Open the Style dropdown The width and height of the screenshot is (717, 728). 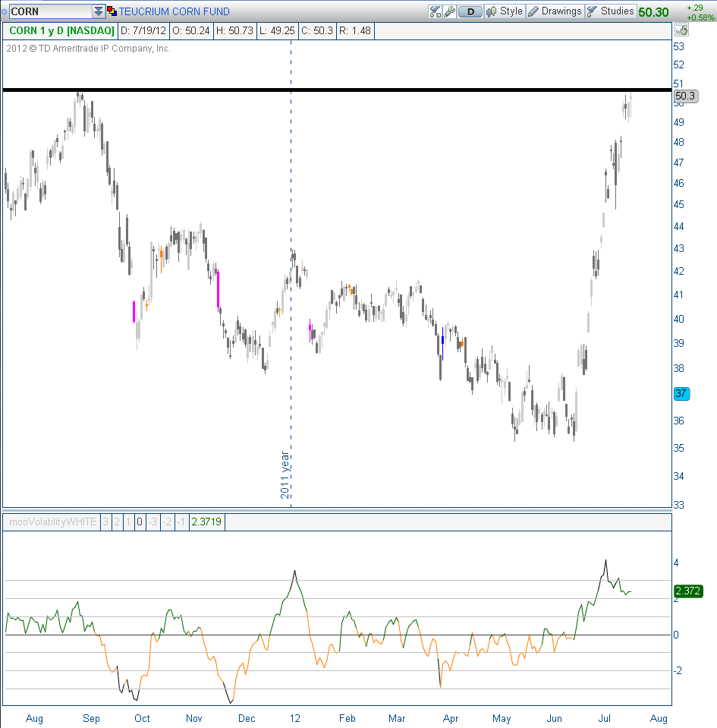click(x=511, y=11)
